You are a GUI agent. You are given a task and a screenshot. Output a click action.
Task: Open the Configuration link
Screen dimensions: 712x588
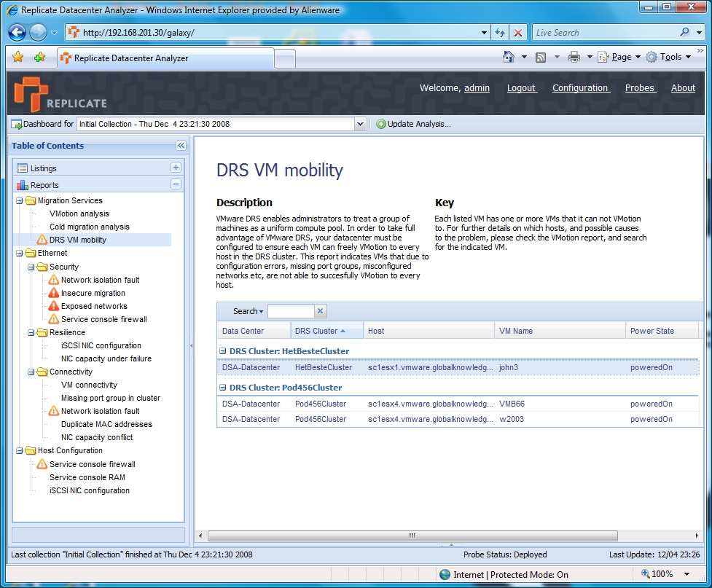click(581, 88)
